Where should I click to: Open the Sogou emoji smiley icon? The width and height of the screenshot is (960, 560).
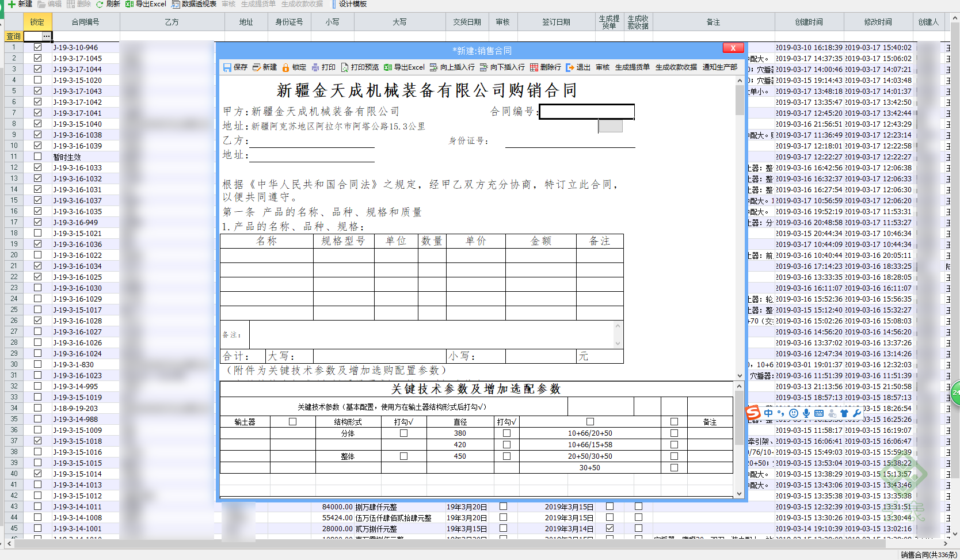point(794,413)
